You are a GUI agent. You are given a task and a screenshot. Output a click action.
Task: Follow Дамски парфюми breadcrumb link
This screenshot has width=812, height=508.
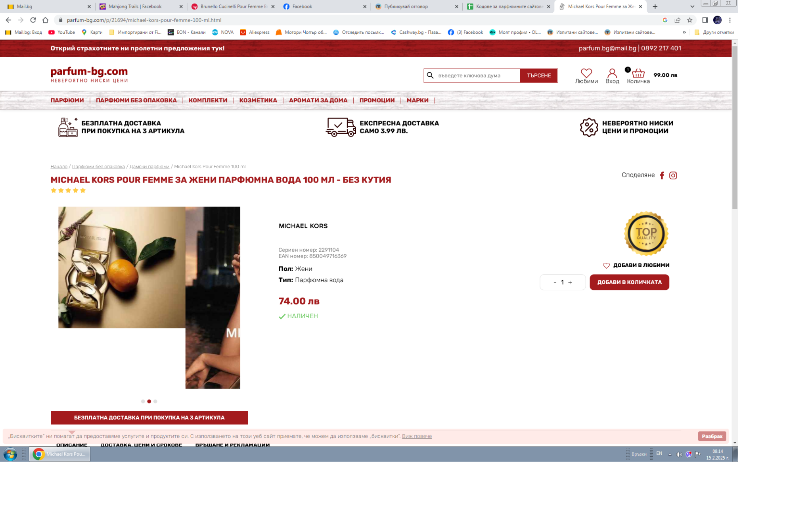tap(149, 167)
